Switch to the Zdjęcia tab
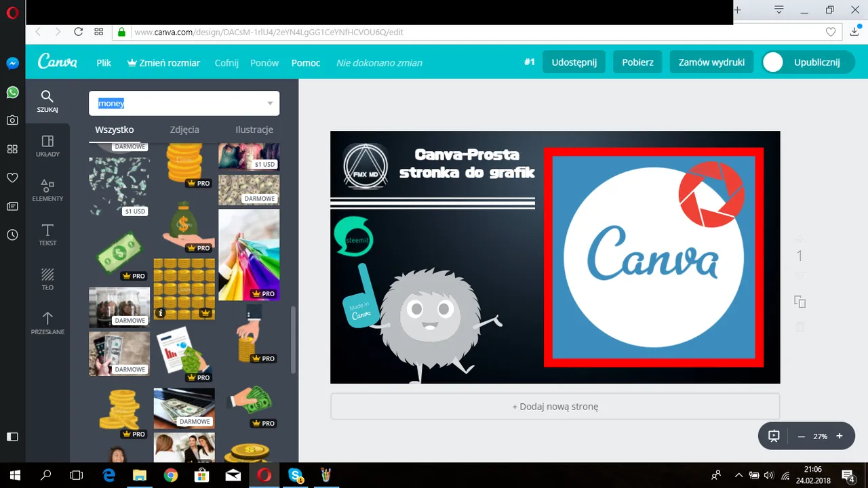This screenshot has width=868, height=488. (x=184, y=129)
